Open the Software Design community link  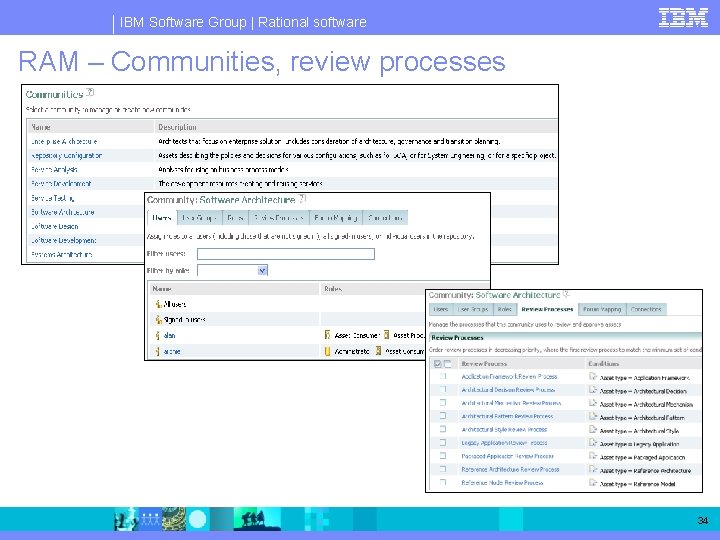[55, 226]
